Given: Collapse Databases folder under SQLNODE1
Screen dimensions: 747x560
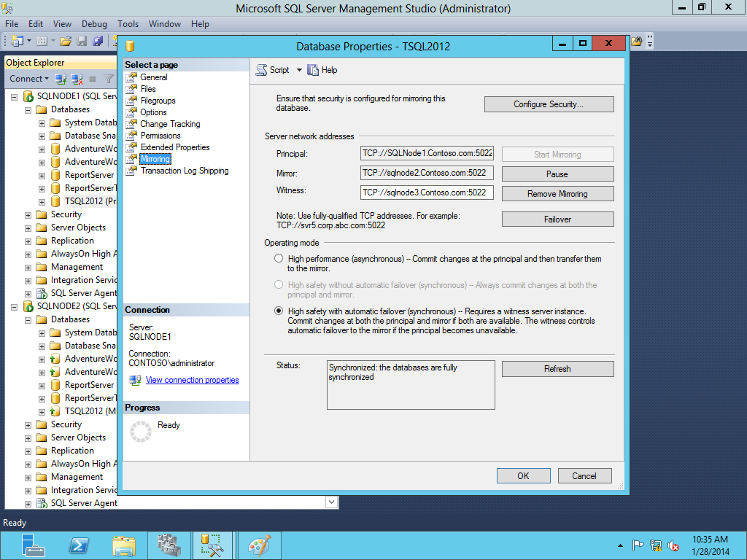Looking at the screenshot, I should pyautogui.click(x=28, y=110).
